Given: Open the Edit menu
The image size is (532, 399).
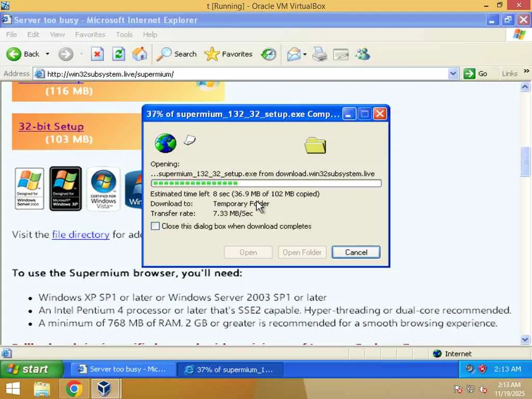Looking at the screenshot, I should (33, 34).
